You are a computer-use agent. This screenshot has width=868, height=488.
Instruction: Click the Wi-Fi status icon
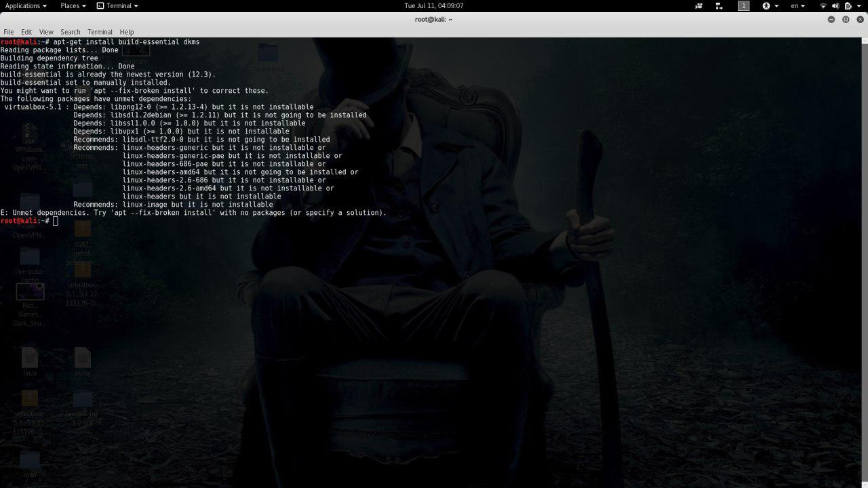(823, 6)
